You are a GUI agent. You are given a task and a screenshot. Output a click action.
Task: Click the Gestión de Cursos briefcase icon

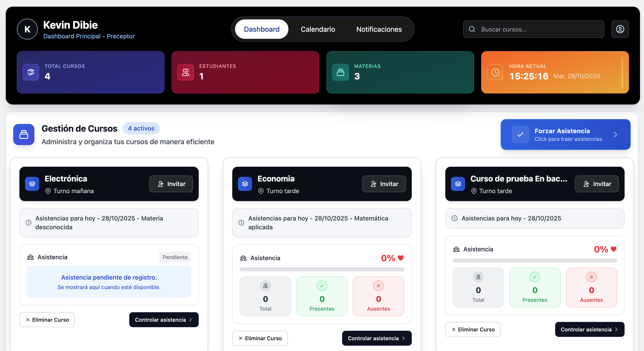24,134
